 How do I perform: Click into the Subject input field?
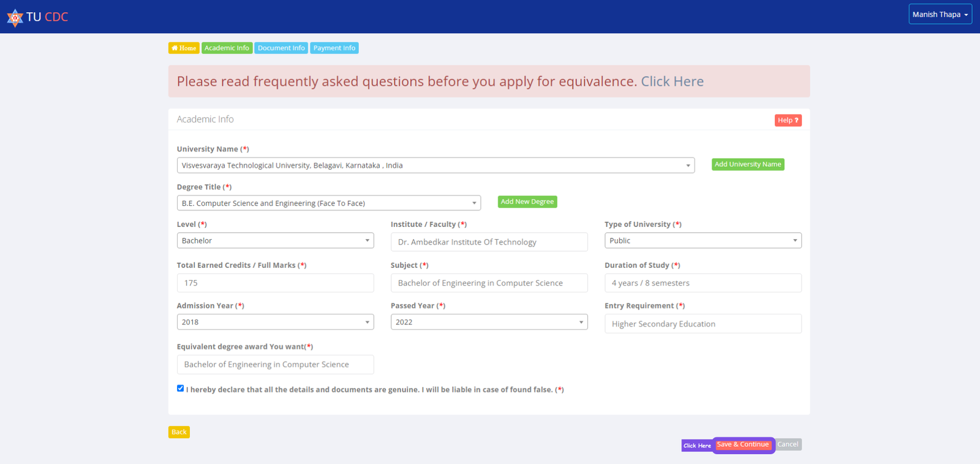[x=489, y=283]
